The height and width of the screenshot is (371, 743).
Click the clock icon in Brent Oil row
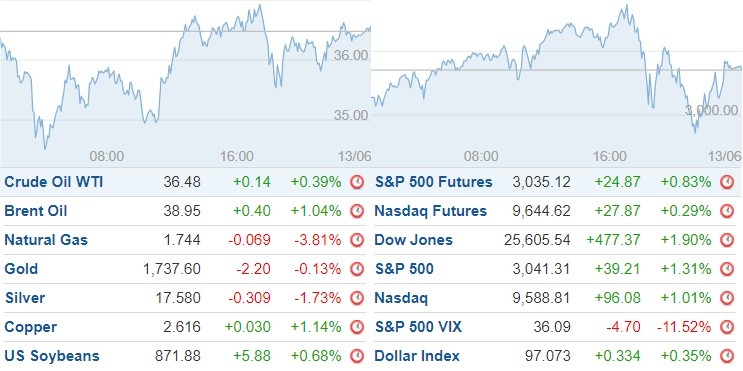point(357,211)
